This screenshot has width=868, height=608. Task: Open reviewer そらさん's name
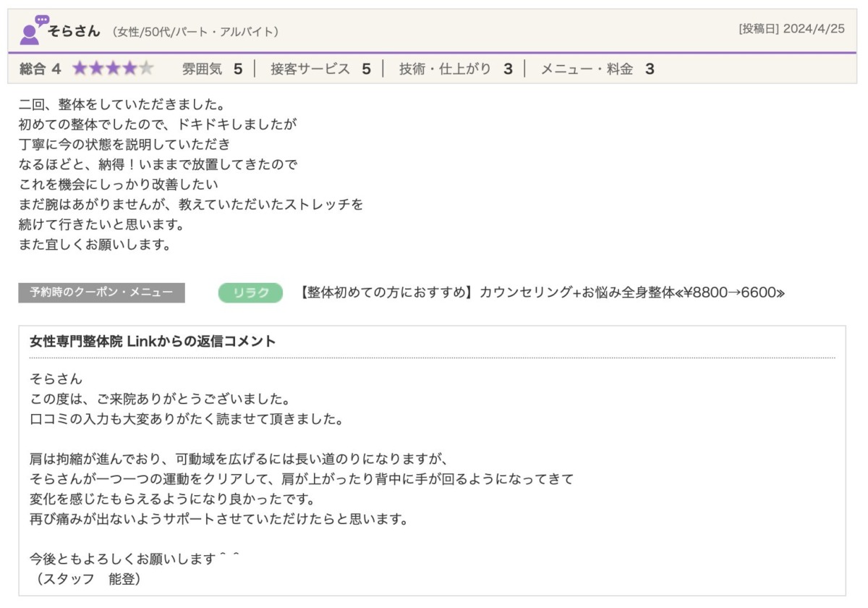point(75,31)
